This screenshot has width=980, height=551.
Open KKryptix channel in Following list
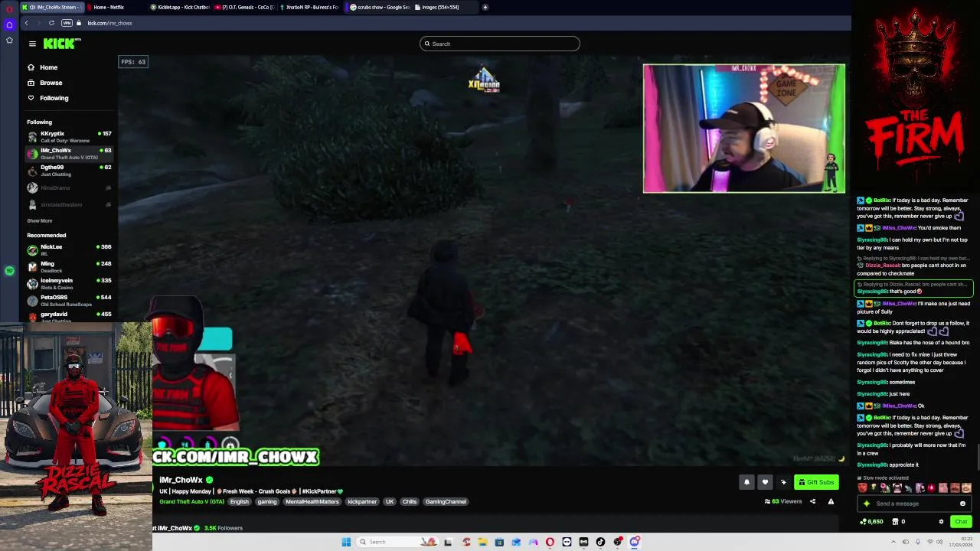[x=70, y=137]
